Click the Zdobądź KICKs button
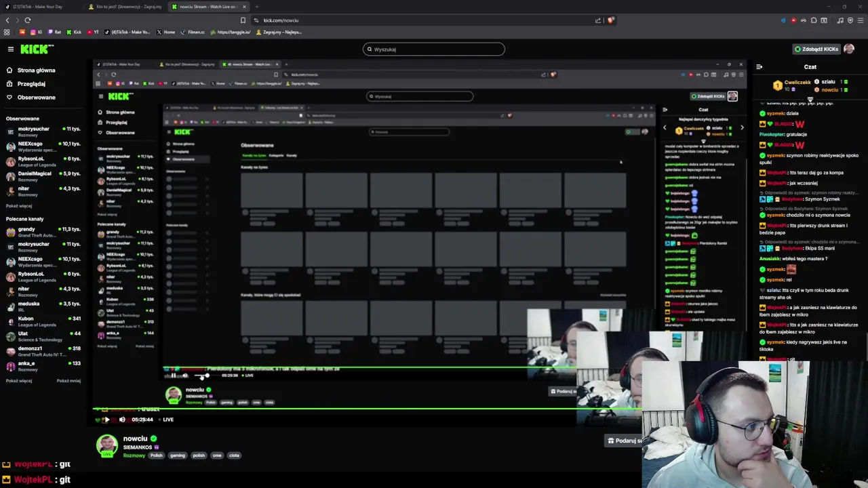Screen dimensions: 868x488 [817, 49]
